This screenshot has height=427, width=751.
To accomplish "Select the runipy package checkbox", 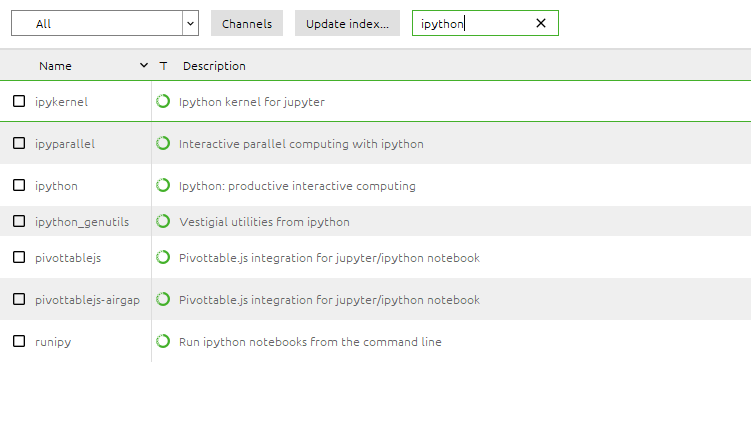I will coord(19,341).
